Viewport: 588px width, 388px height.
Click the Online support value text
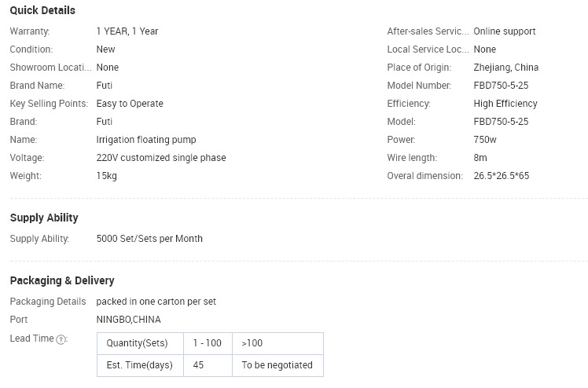505,31
